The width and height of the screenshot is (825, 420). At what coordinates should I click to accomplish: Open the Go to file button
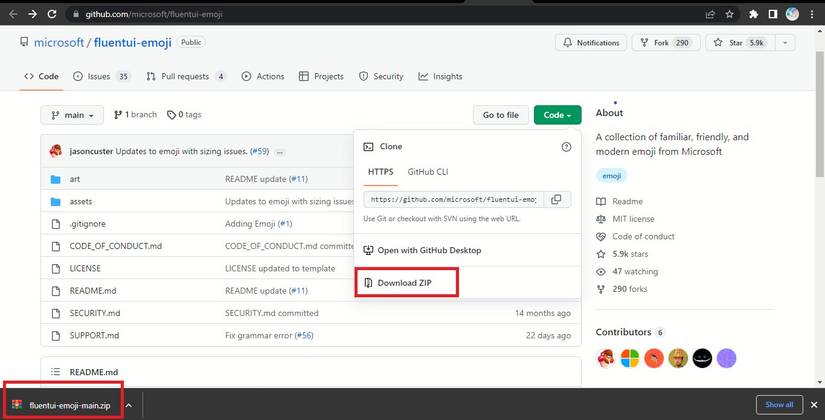(x=501, y=115)
